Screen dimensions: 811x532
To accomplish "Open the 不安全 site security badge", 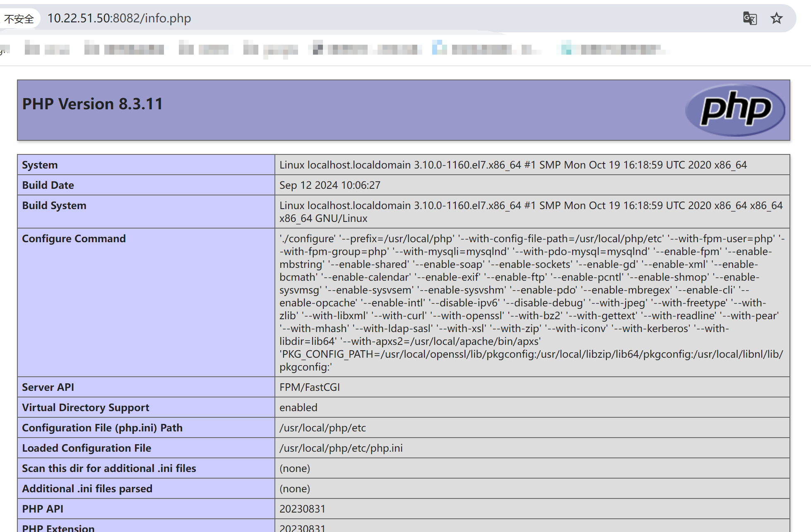I will (19, 19).
